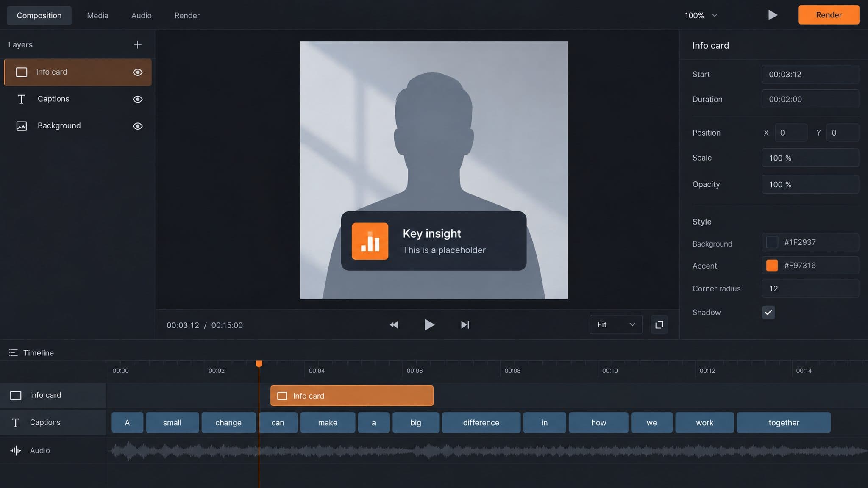Click the orange playhead marker on ruler

coord(259,364)
